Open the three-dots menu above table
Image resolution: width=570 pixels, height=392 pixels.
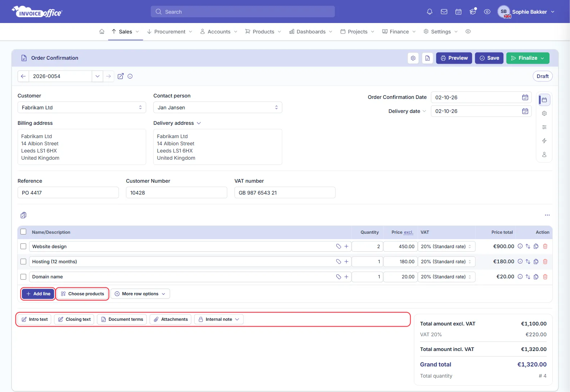pyautogui.click(x=547, y=215)
